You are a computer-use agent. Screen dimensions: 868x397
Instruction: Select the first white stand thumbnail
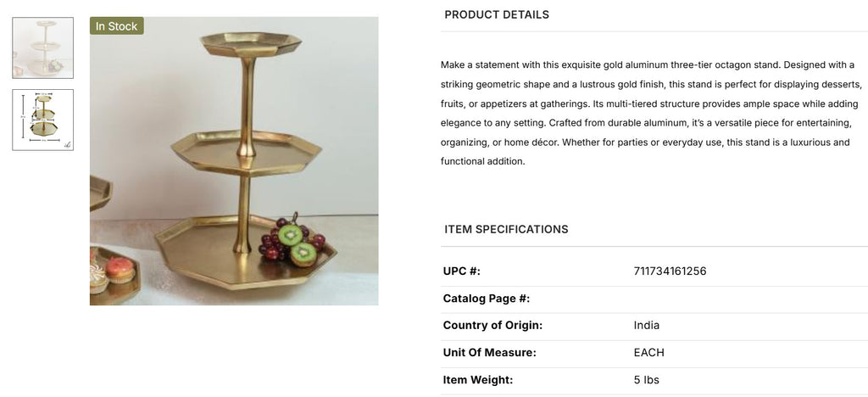42,48
